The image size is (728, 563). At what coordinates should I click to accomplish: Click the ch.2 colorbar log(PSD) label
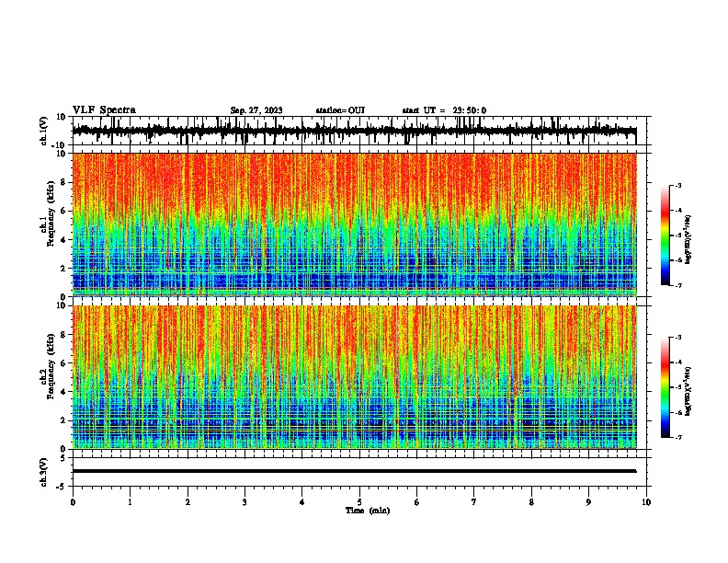(x=688, y=391)
